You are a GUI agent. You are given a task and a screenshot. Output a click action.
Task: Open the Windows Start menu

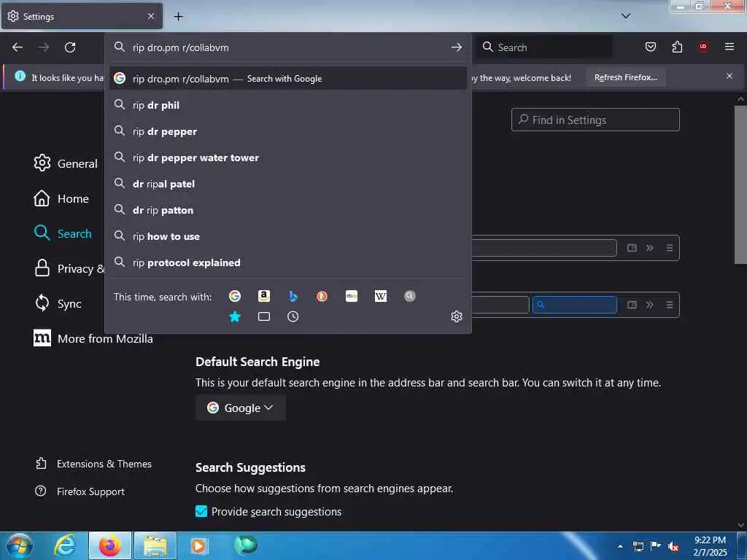pos(20,545)
